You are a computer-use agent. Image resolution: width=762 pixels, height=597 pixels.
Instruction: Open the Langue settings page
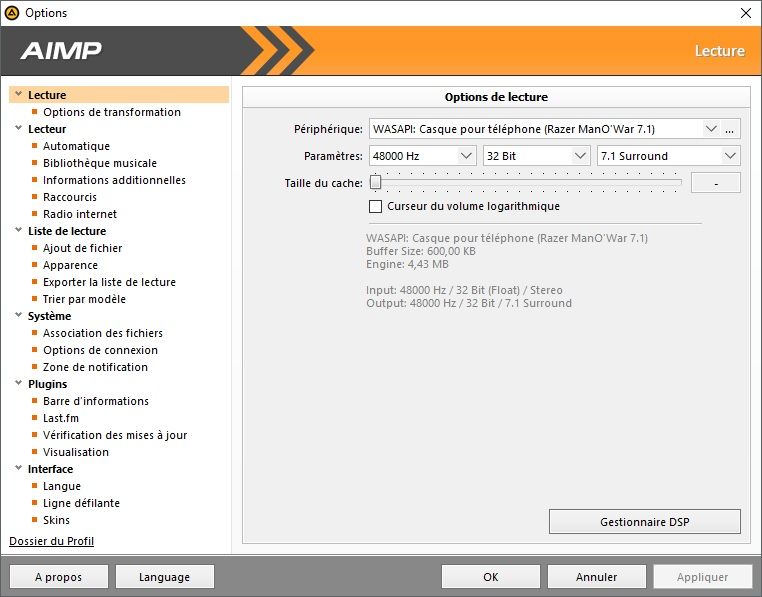pos(62,486)
